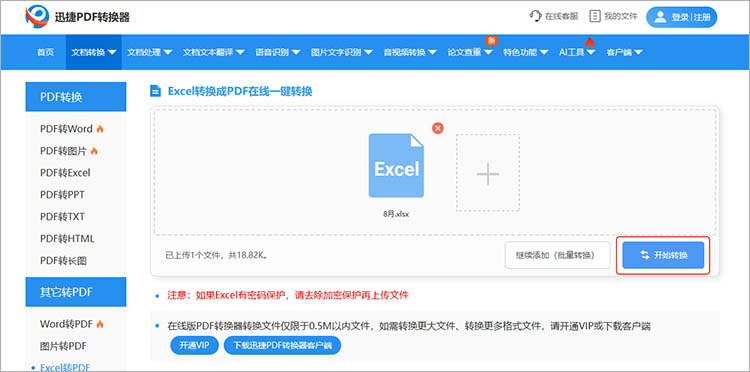Expand the 语音识别 dropdown arrow
750x372 pixels.
[x=296, y=52]
